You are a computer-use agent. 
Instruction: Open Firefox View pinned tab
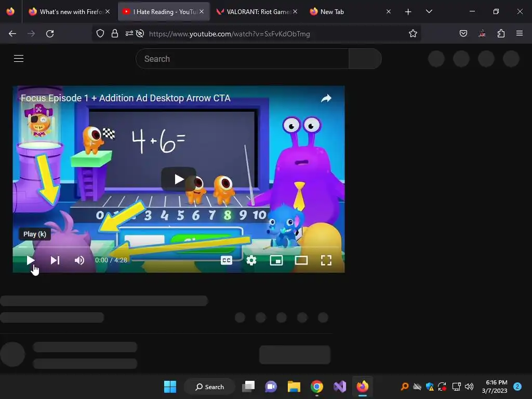pos(10,11)
